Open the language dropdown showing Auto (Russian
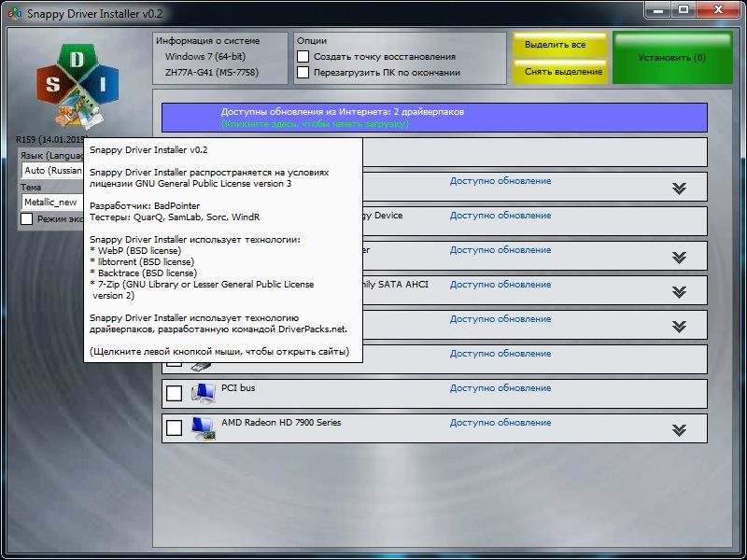 point(52,171)
